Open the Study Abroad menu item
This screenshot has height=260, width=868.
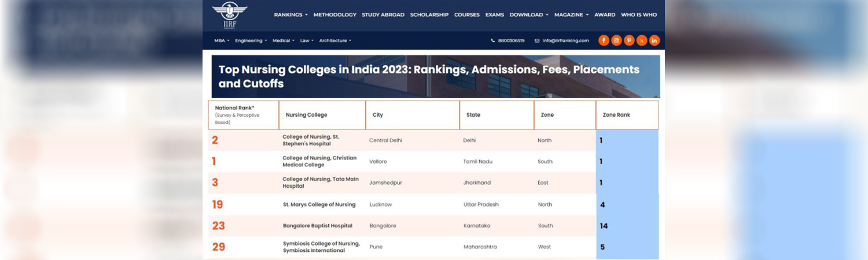tap(383, 15)
